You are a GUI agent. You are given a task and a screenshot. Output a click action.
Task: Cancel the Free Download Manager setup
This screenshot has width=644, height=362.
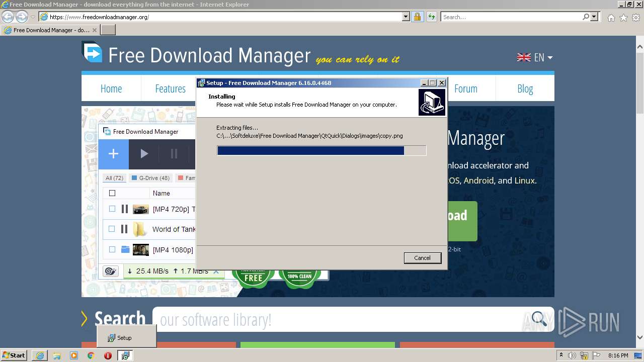click(422, 258)
